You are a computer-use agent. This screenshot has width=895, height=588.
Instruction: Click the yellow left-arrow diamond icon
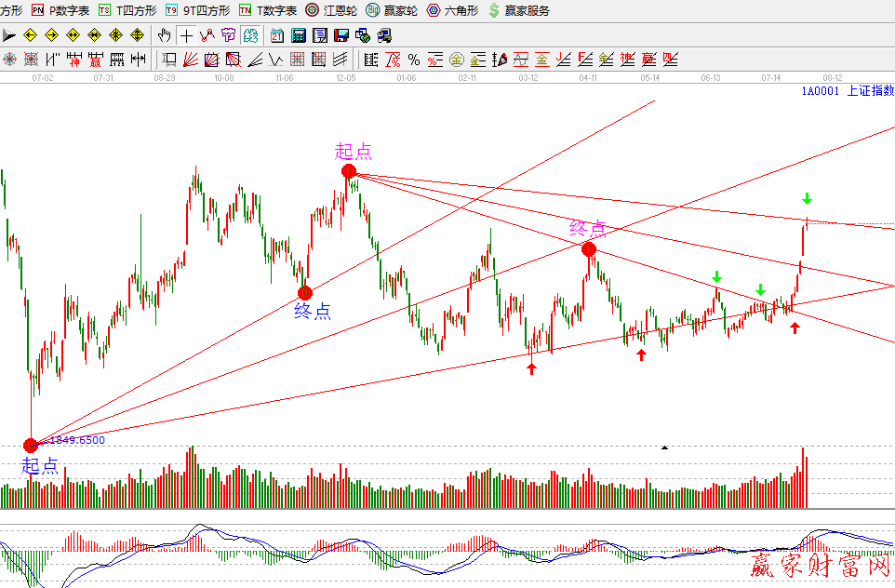pyautogui.click(x=30, y=35)
